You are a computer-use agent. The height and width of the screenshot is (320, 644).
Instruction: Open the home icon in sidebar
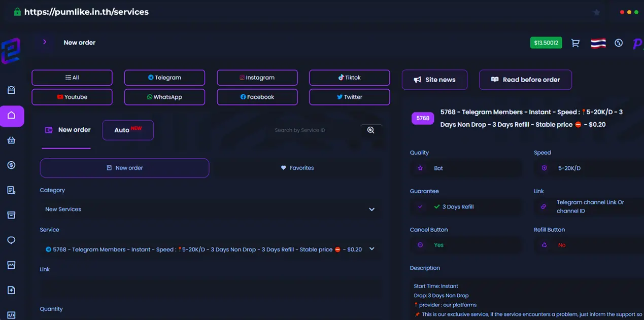tap(12, 116)
